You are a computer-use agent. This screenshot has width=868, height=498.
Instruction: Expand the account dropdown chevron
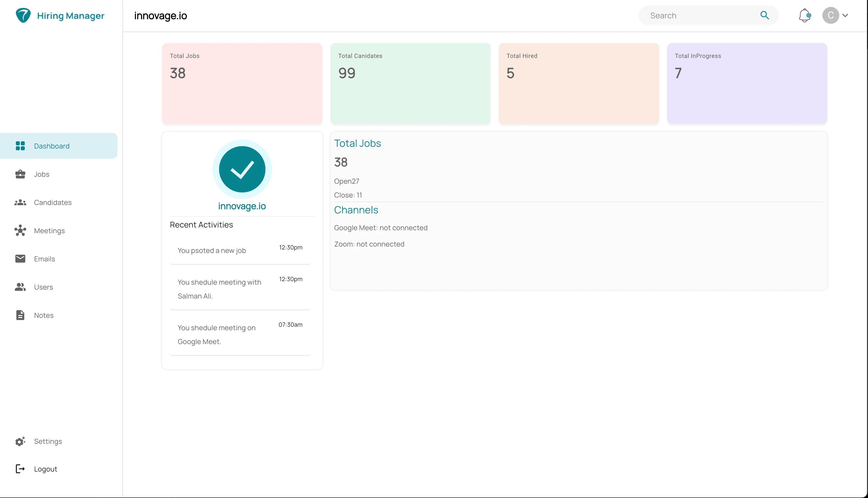845,15
